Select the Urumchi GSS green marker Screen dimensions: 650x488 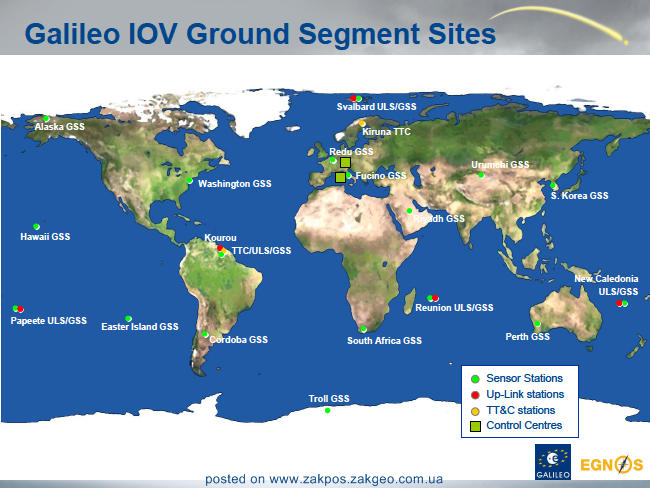click(481, 175)
